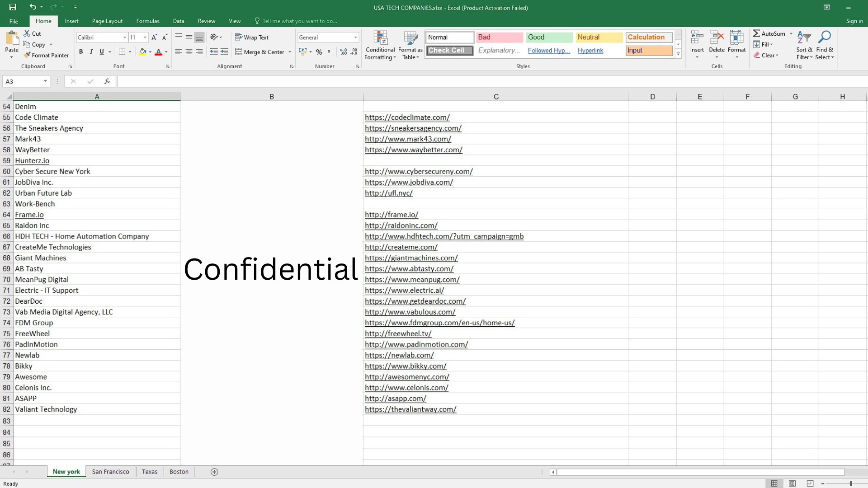Viewport: 868px width, 488px height.
Task: Toggle Bold formatting
Action: point(81,52)
